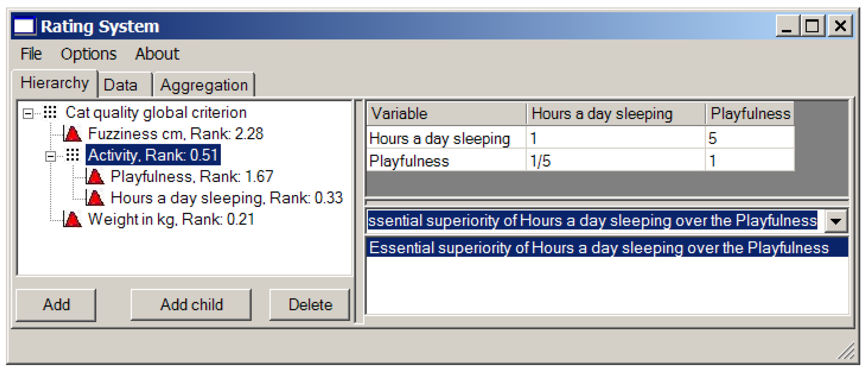Screen dimensions: 868x373
Task: Switch to the Data tab
Action: pyautogui.click(x=121, y=85)
